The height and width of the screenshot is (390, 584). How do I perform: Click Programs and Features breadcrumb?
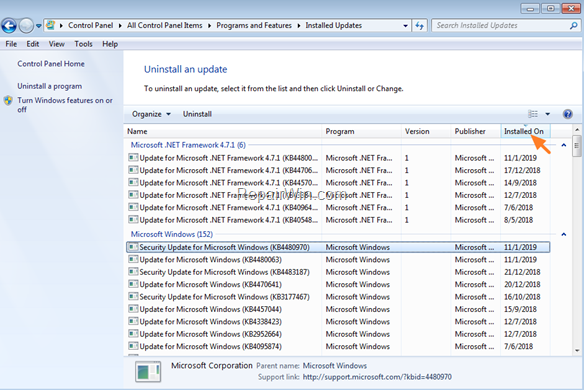[x=254, y=25]
